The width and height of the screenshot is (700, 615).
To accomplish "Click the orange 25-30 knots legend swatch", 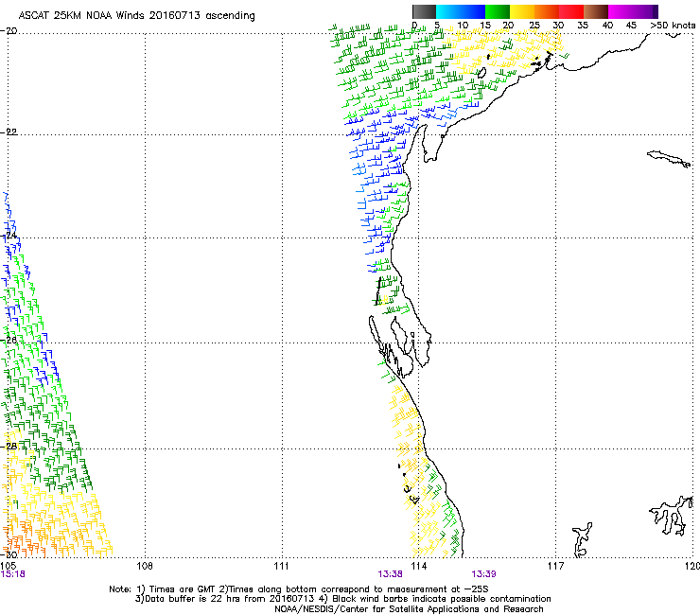I will pos(547,11).
